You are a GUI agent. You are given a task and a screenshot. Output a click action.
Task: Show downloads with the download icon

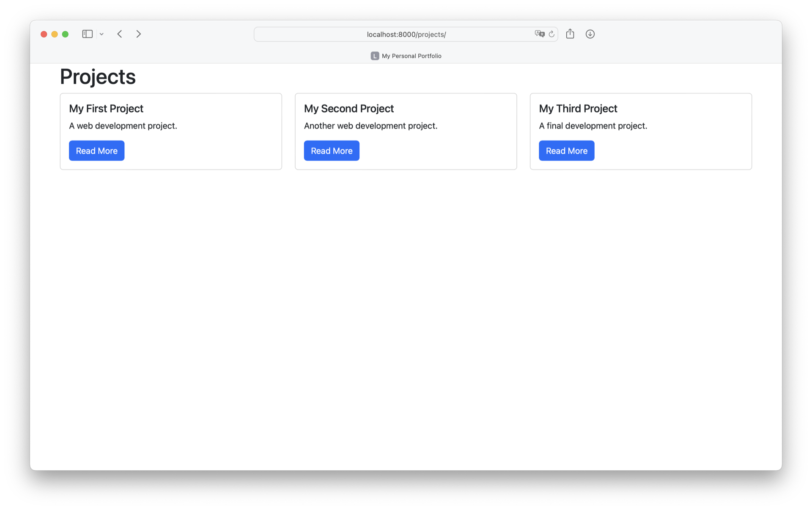[x=590, y=34]
